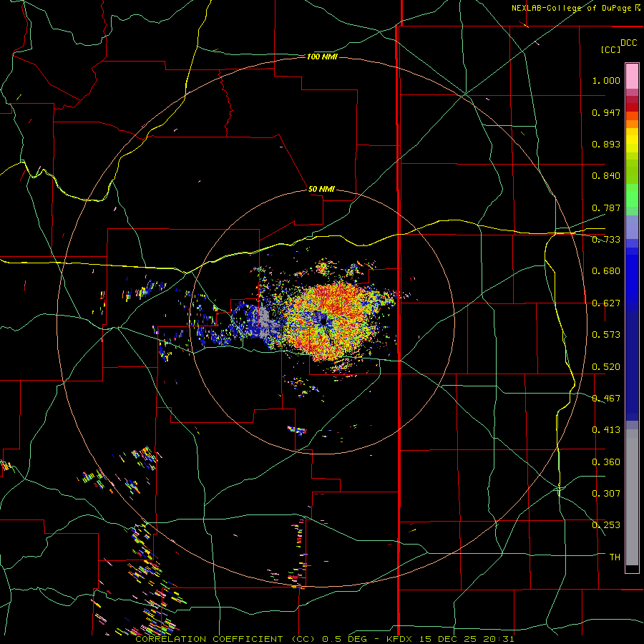
Task: Click the TH threshold label on legend
Action: (x=615, y=557)
